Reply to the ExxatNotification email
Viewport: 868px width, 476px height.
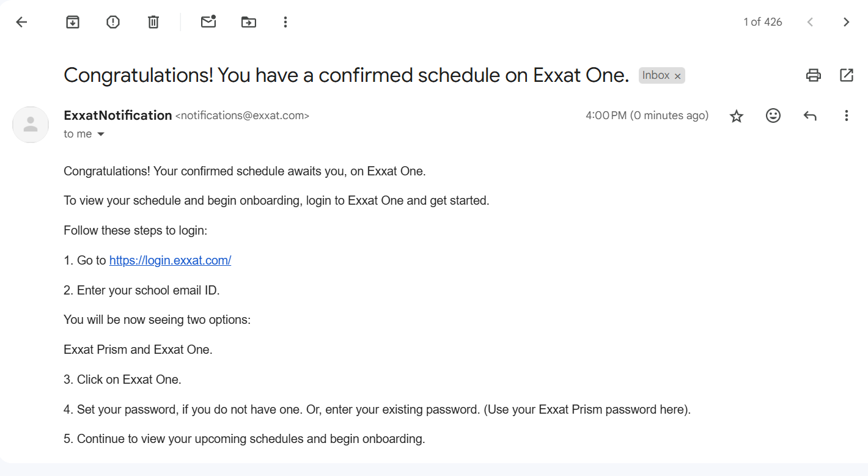tap(810, 115)
